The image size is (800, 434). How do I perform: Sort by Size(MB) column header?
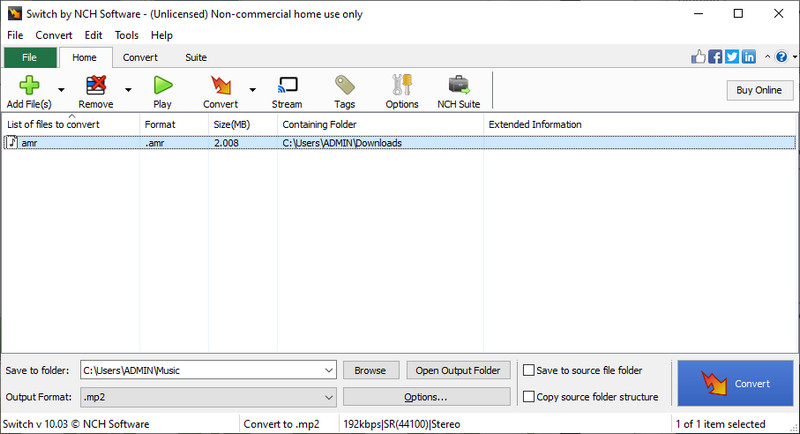click(x=243, y=124)
